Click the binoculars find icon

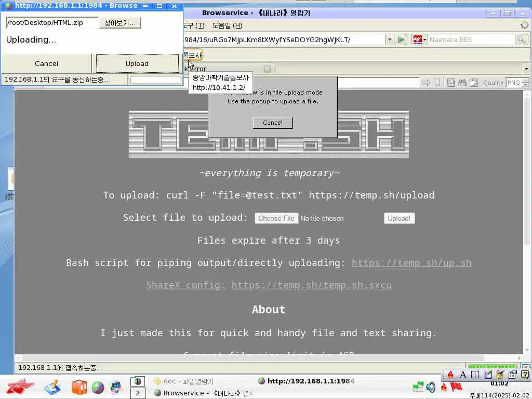click(x=462, y=83)
